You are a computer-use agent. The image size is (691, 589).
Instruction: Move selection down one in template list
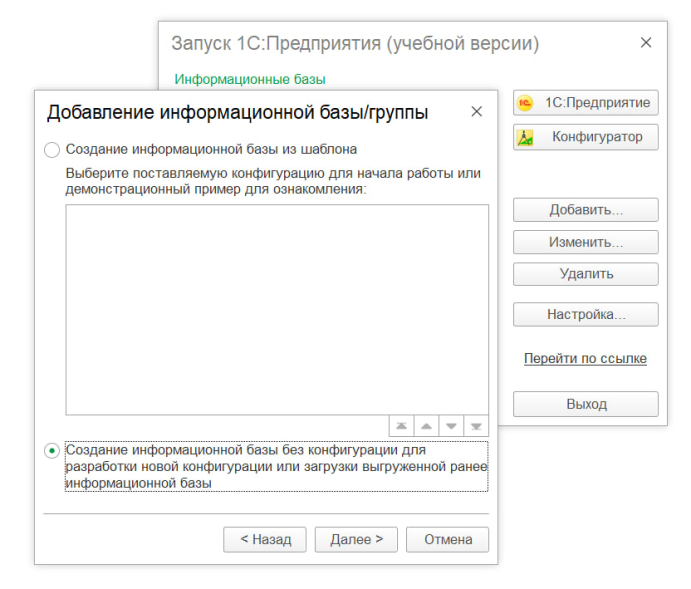(451, 426)
